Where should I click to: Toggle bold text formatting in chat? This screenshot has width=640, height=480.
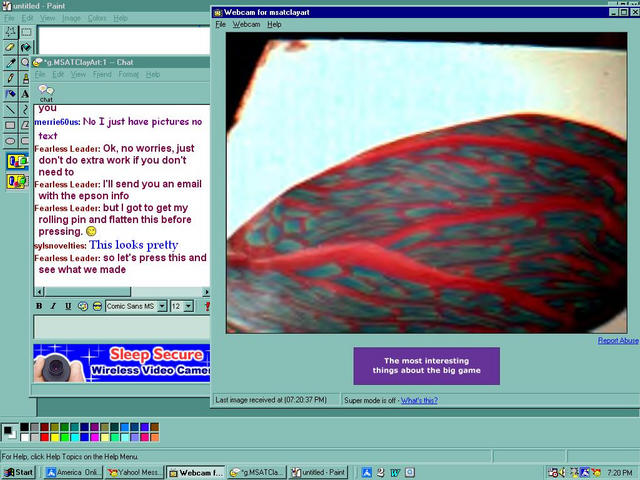click(39, 306)
